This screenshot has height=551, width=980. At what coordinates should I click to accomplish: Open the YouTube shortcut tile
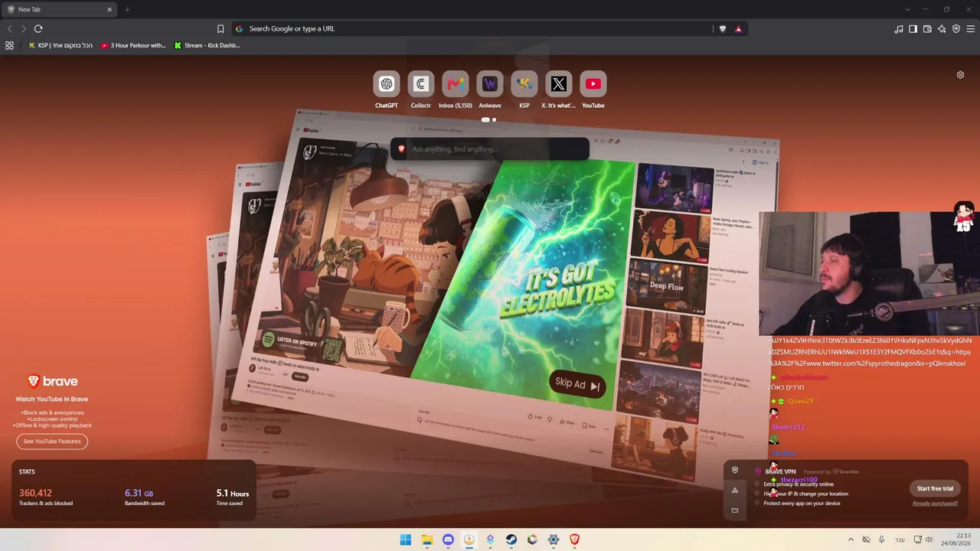(x=593, y=84)
